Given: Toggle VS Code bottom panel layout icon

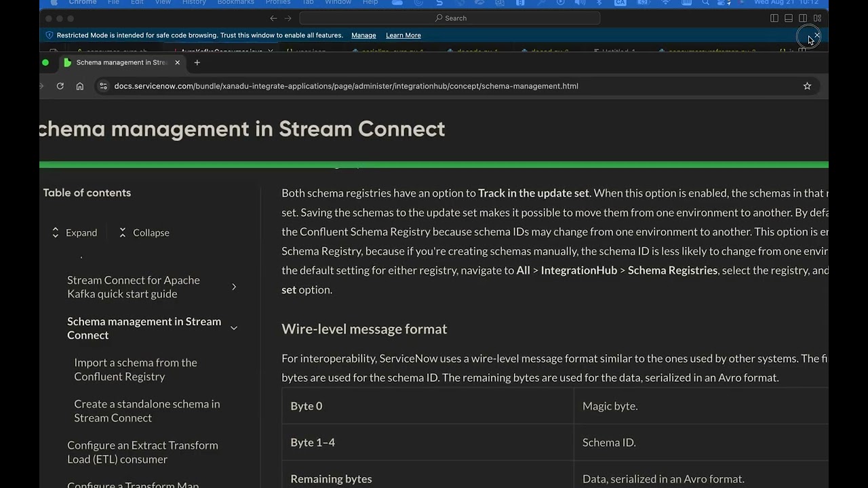Looking at the screenshot, I should (789, 18).
